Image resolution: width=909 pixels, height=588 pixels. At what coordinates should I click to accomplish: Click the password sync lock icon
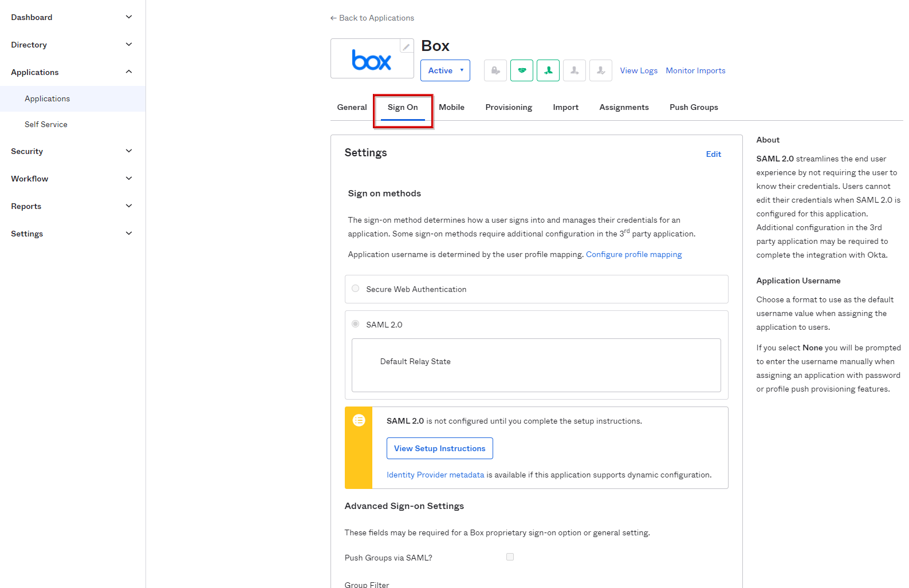click(x=495, y=70)
